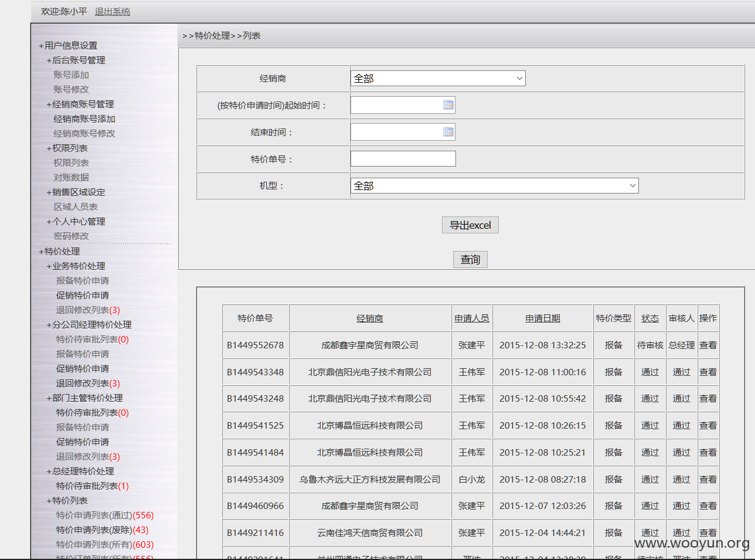The width and height of the screenshot is (755, 560).
Task: Open 账号修改 in the sidebar
Action: tap(72, 89)
